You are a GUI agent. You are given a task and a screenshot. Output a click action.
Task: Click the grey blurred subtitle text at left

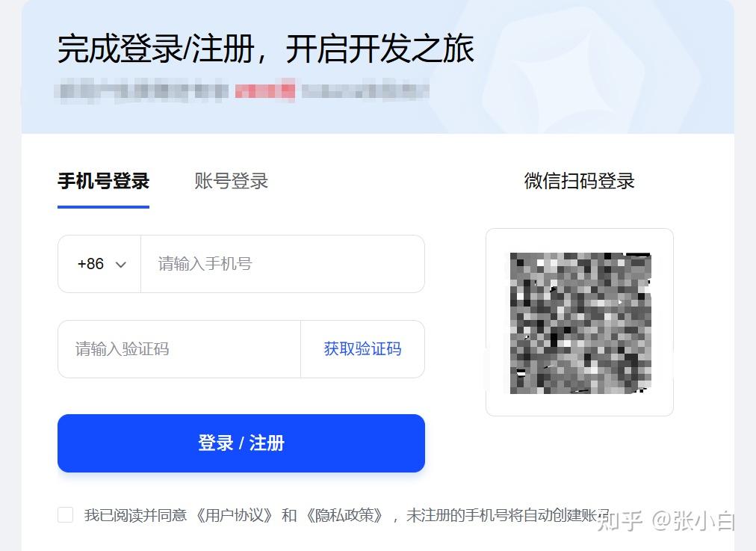coord(141,90)
